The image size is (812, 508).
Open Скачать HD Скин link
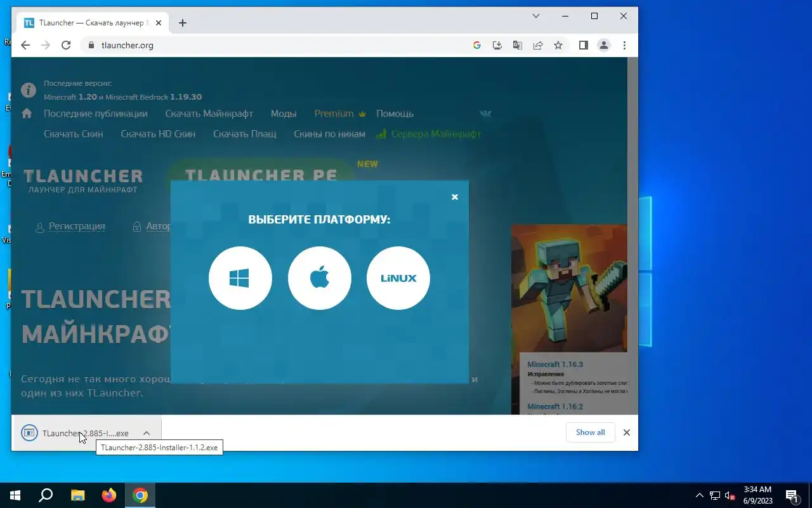[x=158, y=134]
